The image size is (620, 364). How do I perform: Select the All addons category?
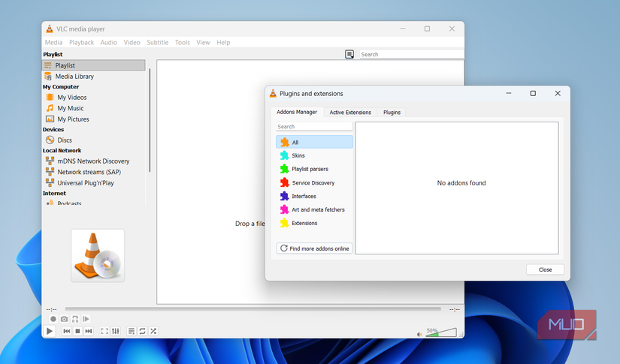(x=314, y=142)
